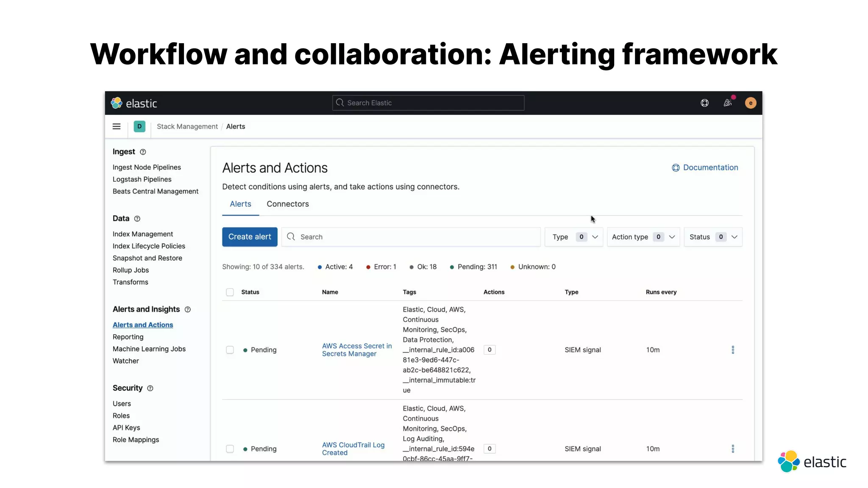The width and height of the screenshot is (868, 488).
Task: Expand the Status filter dropdown
Action: tap(713, 237)
